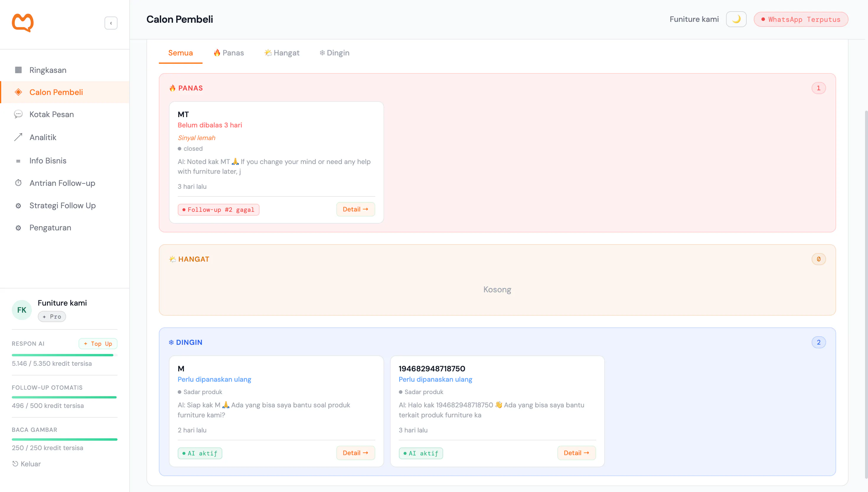Click the WhatsApp Terputus status badge

tap(801, 19)
